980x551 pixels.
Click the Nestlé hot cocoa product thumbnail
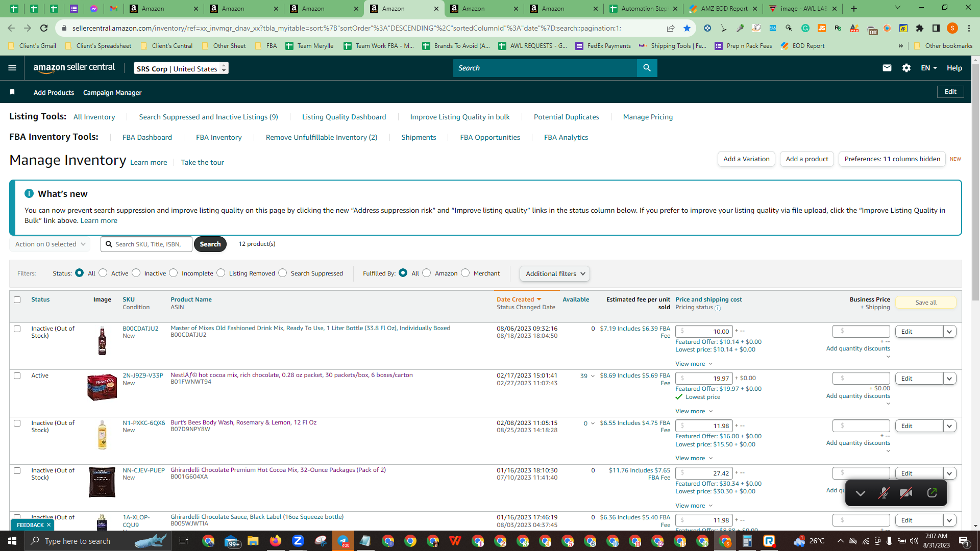(102, 388)
